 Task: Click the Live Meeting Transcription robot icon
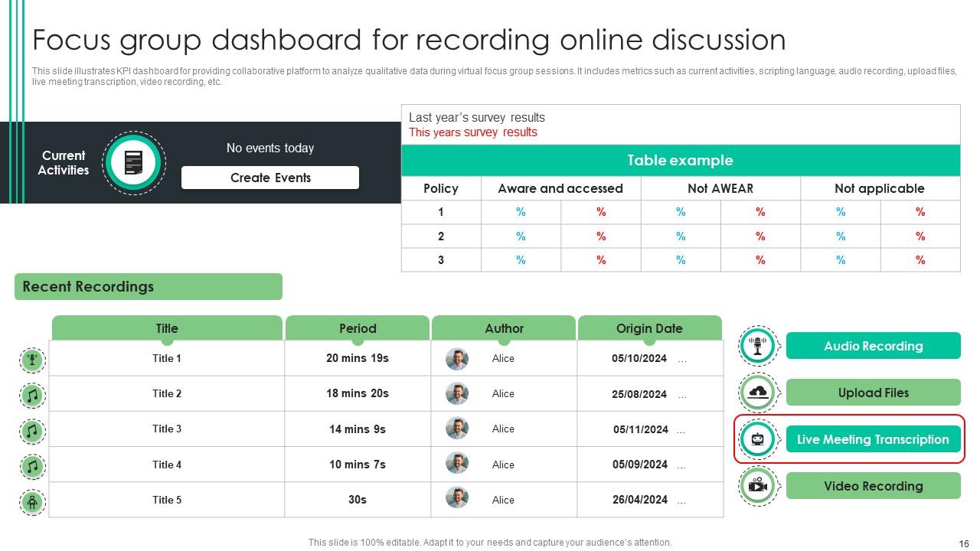758,439
